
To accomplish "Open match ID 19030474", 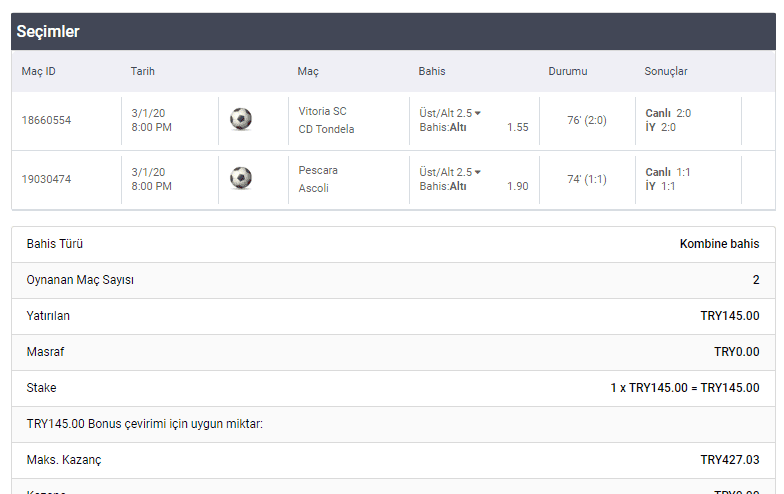I will [x=46, y=179].
